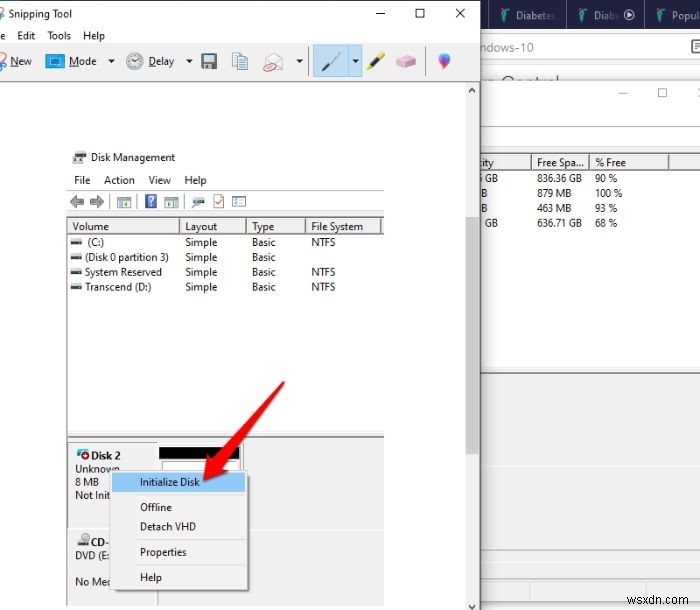
Task: Sort by the Layout column header
Action: pos(212,226)
